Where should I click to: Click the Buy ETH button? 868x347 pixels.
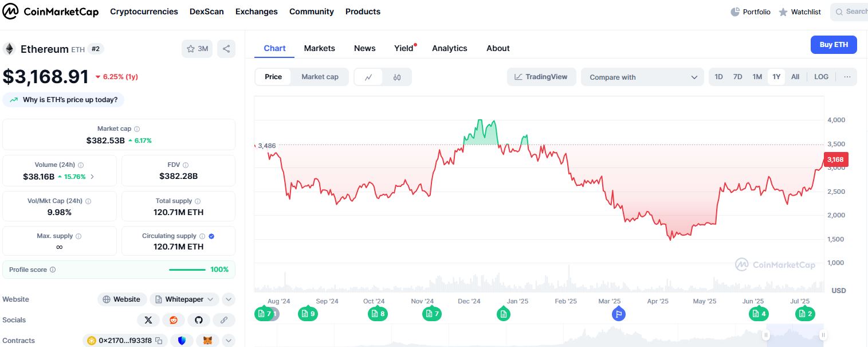point(834,45)
